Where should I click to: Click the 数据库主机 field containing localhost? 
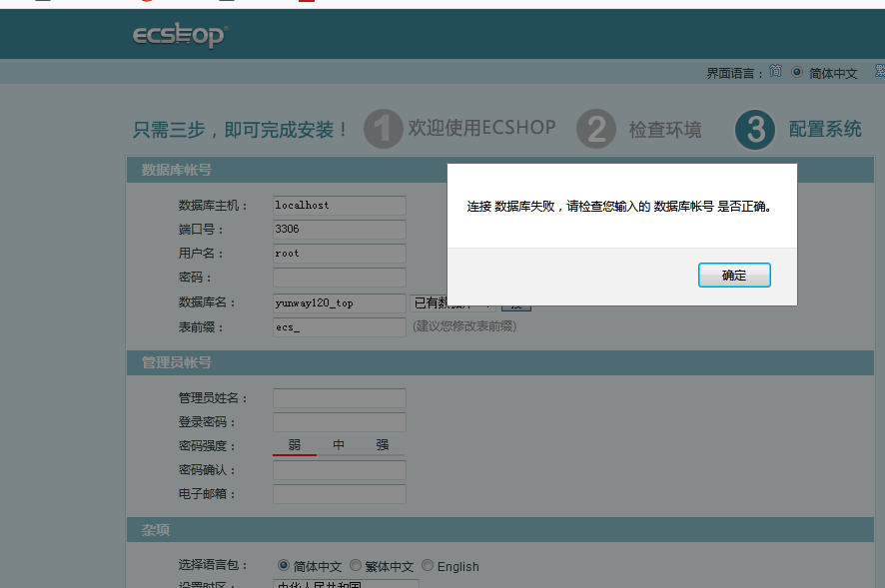point(340,206)
